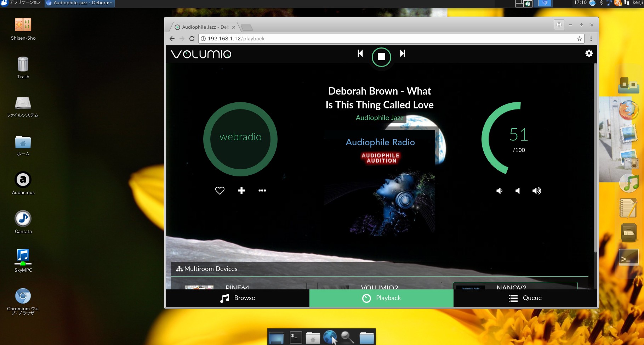Favorite the current webradio station
This screenshot has height=345, width=644.
point(220,191)
